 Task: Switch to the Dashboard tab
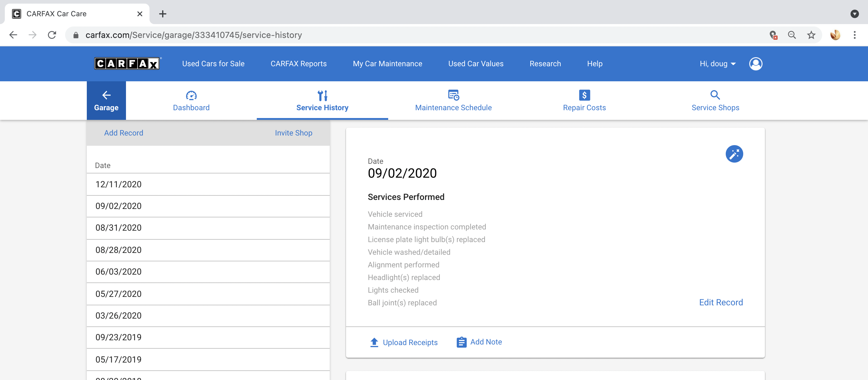coord(191,101)
